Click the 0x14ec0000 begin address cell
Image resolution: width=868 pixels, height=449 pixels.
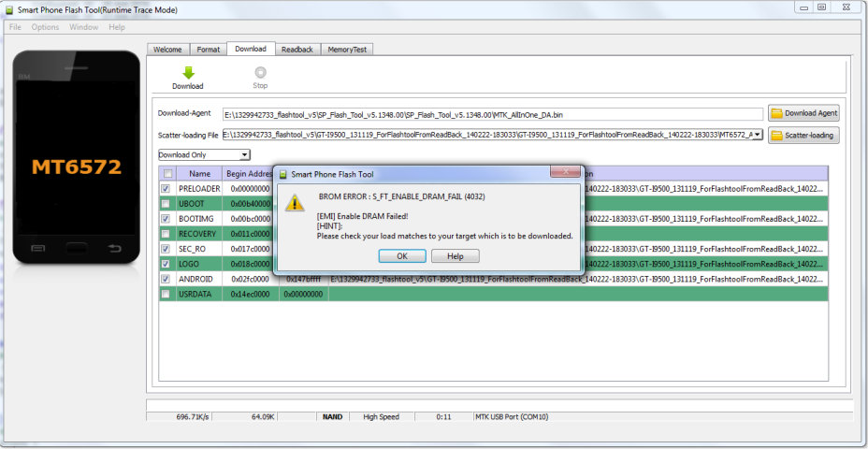pos(251,294)
